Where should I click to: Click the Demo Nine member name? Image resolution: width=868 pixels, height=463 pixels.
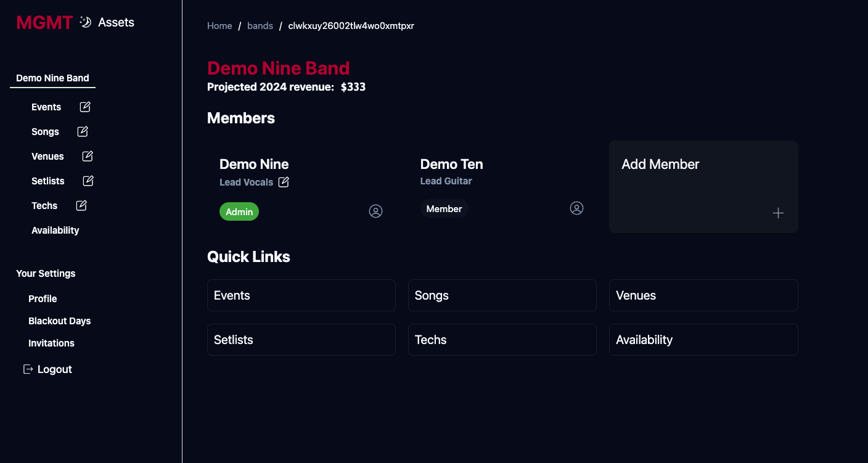[x=254, y=164]
